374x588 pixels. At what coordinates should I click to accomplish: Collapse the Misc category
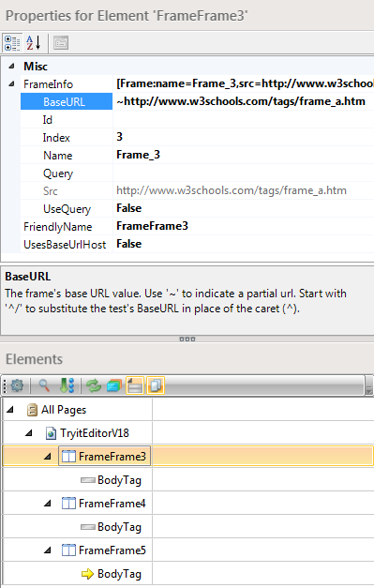coord(11,66)
